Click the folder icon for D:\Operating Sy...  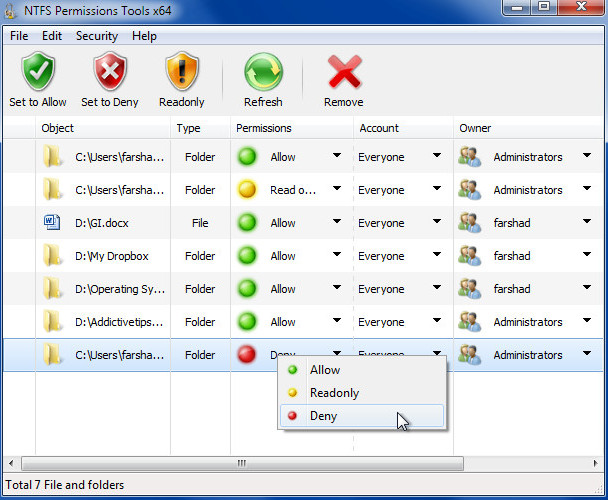pos(52,289)
